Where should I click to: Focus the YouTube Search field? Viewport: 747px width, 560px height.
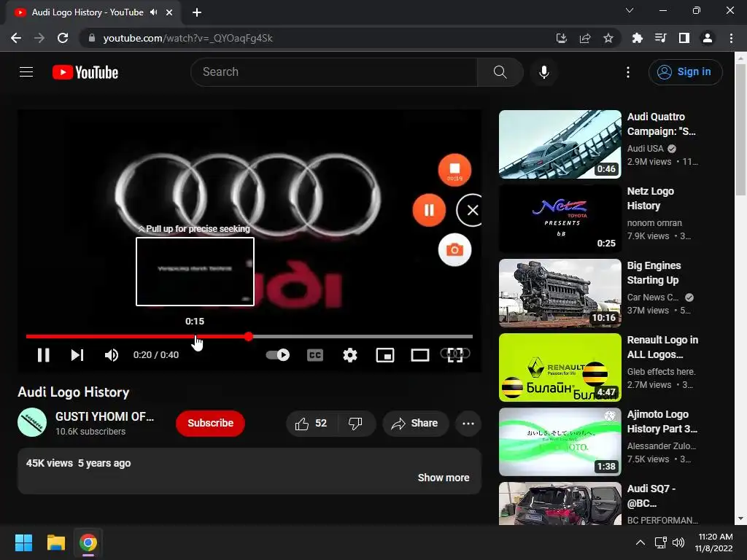334,72
